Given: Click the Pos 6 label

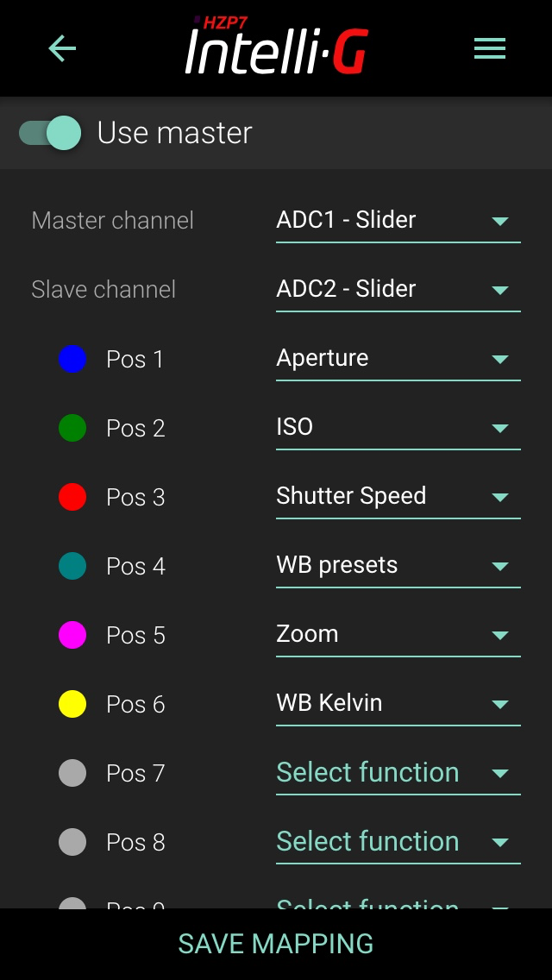Looking at the screenshot, I should click(x=135, y=705).
